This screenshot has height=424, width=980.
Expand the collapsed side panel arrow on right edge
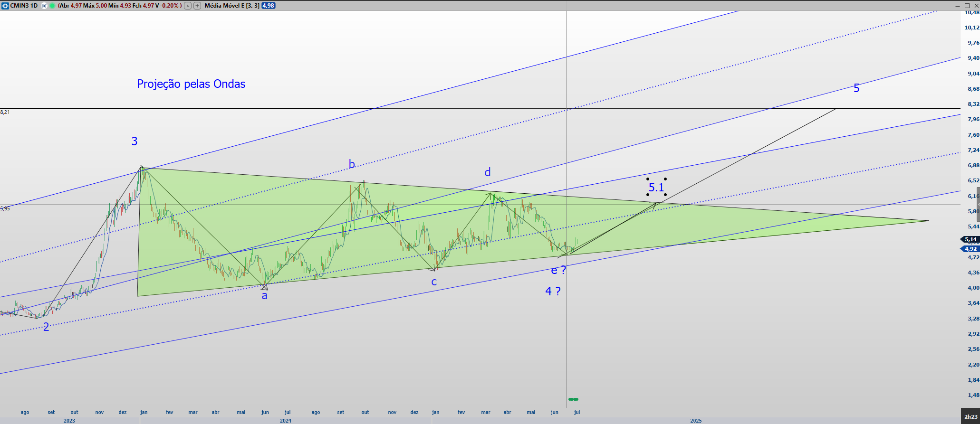(978, 203)
